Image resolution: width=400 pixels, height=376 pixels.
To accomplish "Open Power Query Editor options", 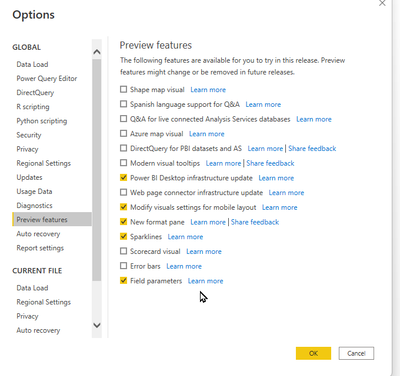I will (x=47, y=78).
